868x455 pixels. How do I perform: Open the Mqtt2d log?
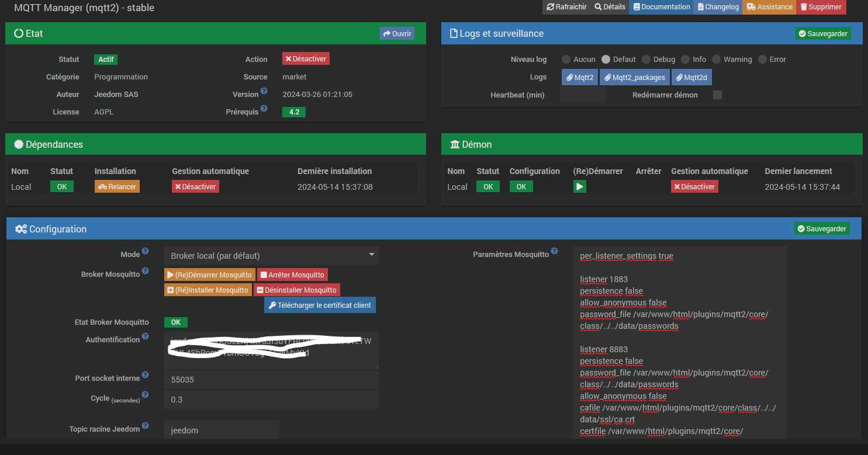point(691,77)
